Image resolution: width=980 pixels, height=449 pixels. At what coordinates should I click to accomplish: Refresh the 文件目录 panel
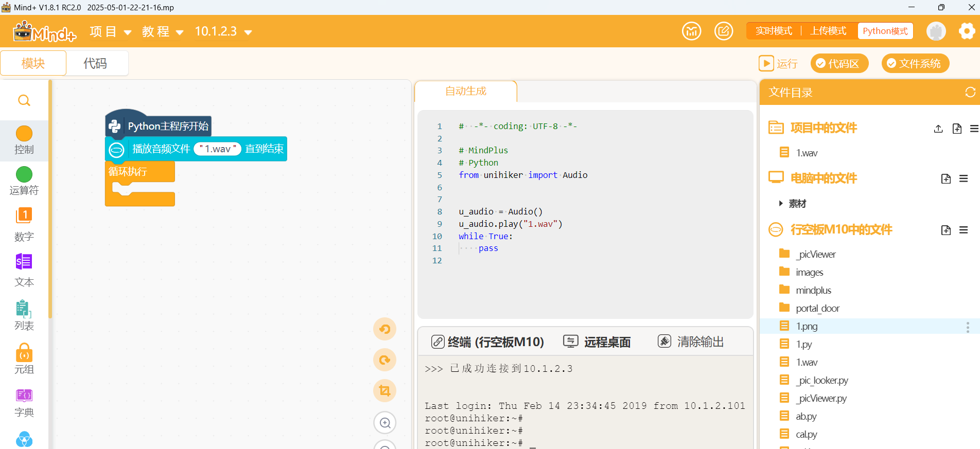point(970,92)
